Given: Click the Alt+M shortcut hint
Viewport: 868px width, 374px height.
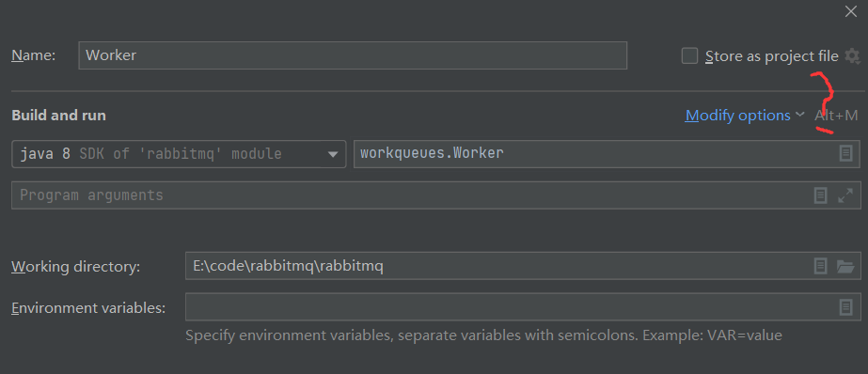Looking at the screenshot, I should pyautogui.click(x=836, y=115).
